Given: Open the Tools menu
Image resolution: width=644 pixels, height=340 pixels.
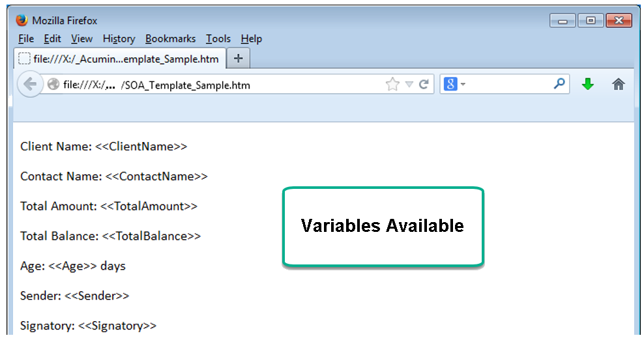Looking at the screenshot, I should 218,38.
